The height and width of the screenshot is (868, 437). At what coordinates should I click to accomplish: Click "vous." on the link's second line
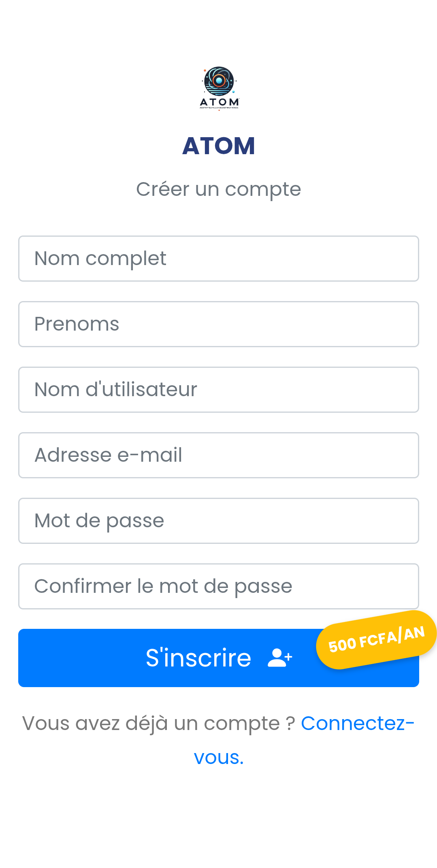coord(219,758)
